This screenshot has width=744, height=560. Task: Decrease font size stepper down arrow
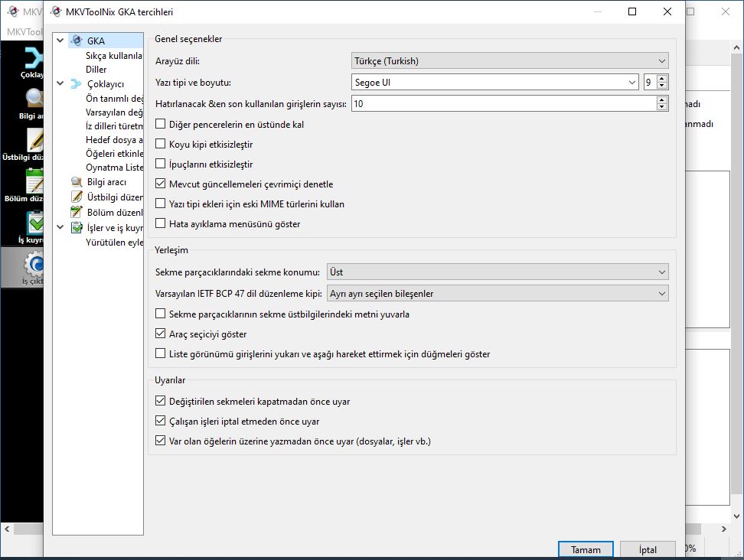(x=662, y=86)
